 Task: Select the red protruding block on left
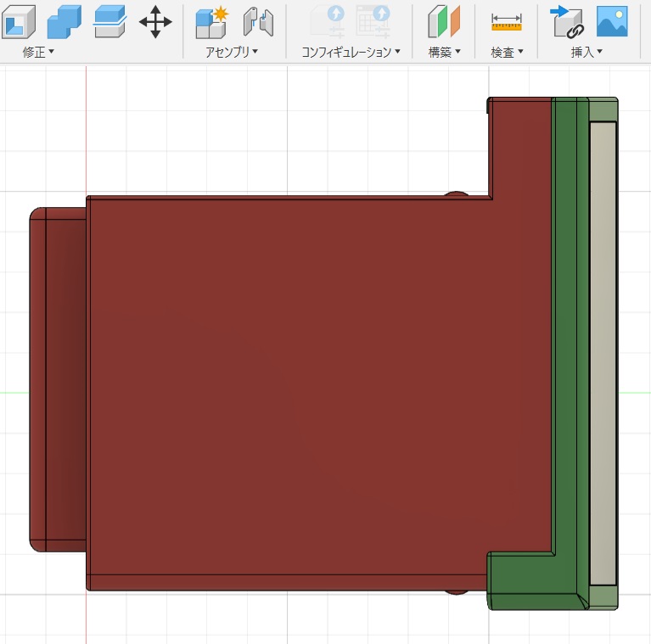[58, 379]
